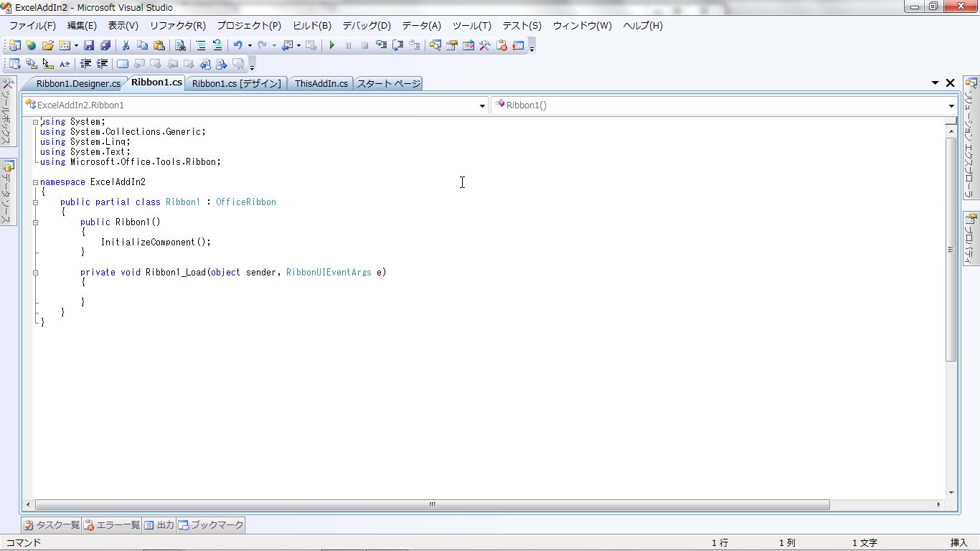Click the New Web Site icon
This screenshot has height=551, width=980.
click(31, 45)
